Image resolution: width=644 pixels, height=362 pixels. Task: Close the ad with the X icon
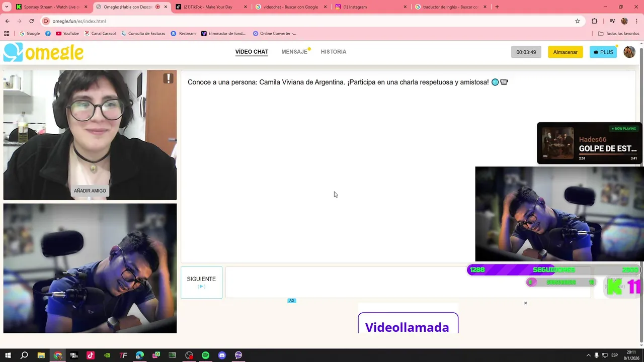pyautogui.click(x=525, y=303)
